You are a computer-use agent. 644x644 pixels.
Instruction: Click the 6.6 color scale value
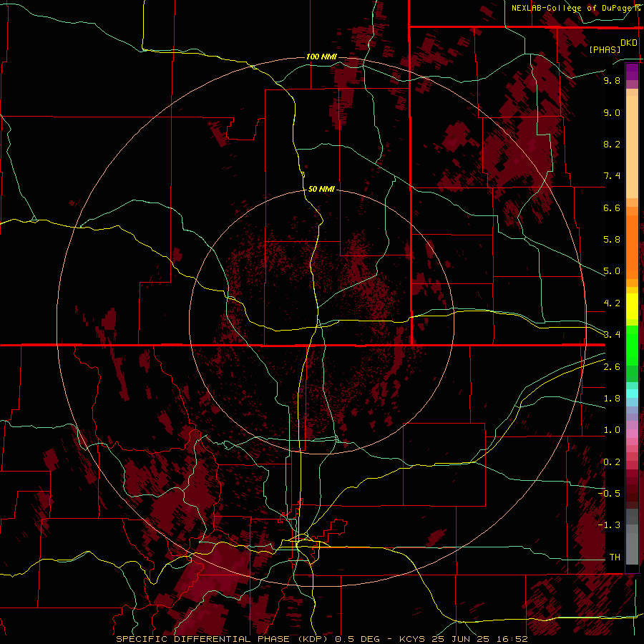pyautogui.click(x=612, y=208)
